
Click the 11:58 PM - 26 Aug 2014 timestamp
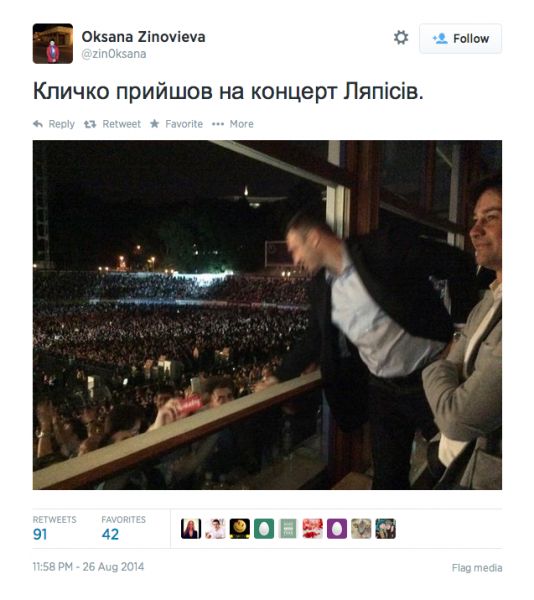click(x=88, y=567)
